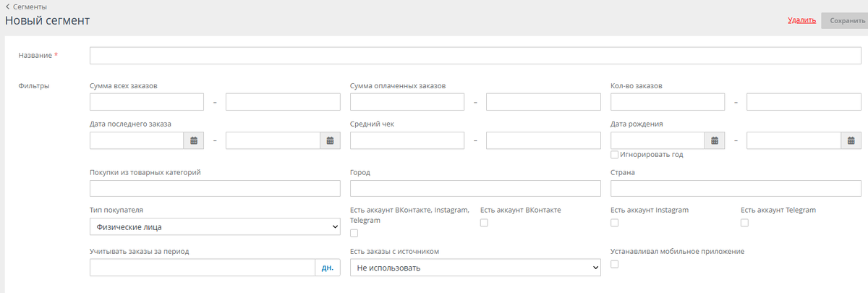Click the Удалить link
This screenshot has height=293, width=868.
tap(801, 20)
